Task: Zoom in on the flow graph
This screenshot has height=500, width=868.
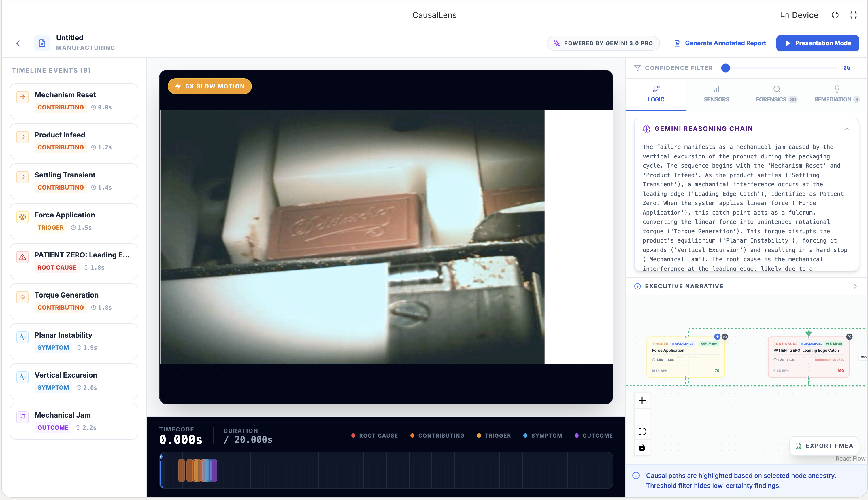Action: pyautogui.click(x=642, y=401)
